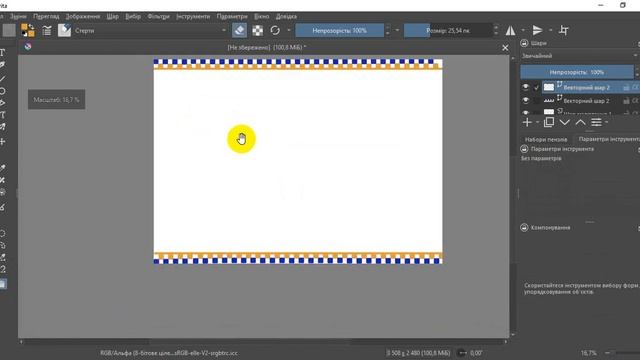Enable vertical mirror tool

pyautogui.click(x=538, y=30)
